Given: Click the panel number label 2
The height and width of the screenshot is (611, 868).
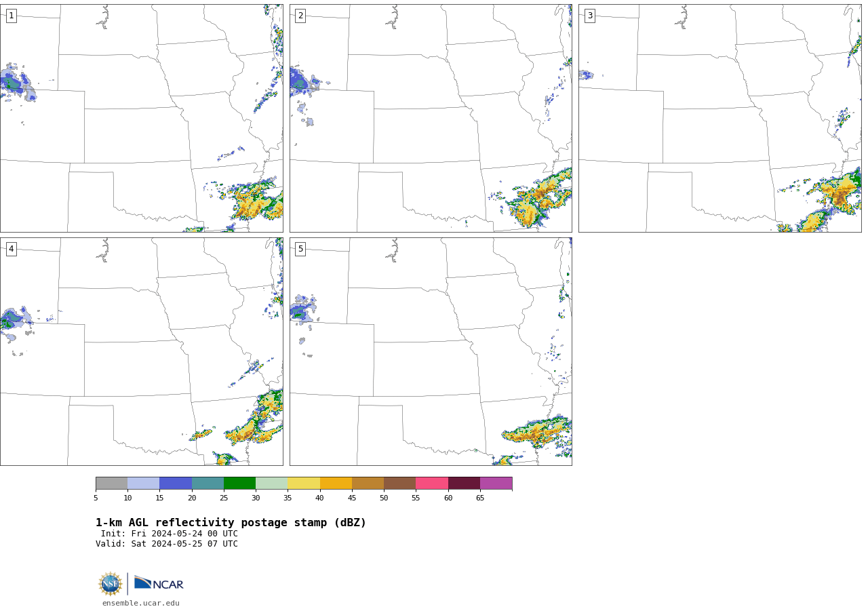Looking at the screenshot, I should click(300, 16).
